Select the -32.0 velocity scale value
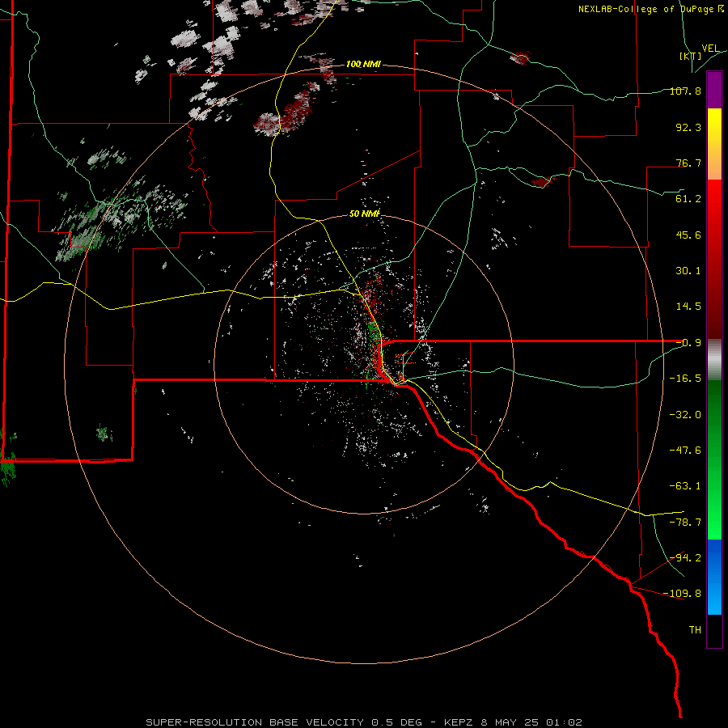 pos(685,415)
